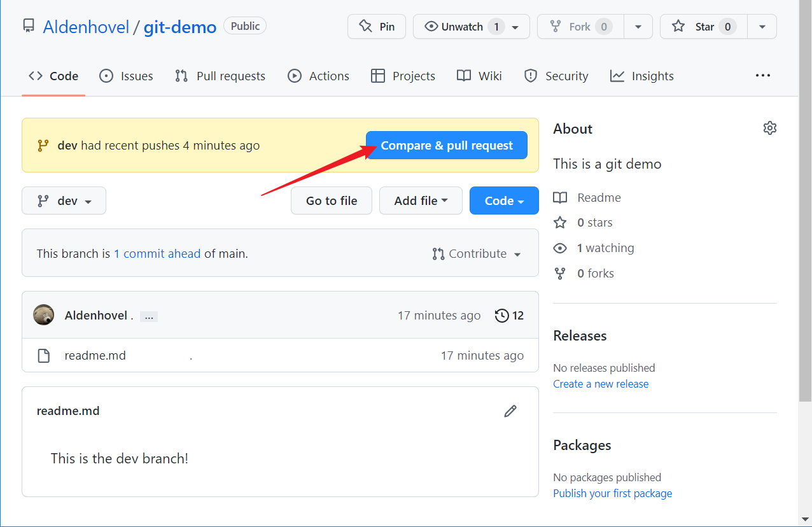The height and width of the screenshot is (527, 812).
Task: Click the Packages heading
Action: [582, 445]
